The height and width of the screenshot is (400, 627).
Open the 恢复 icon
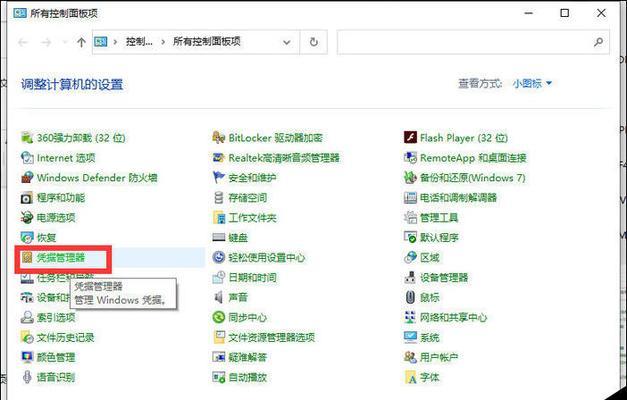[x=27, y=238]
